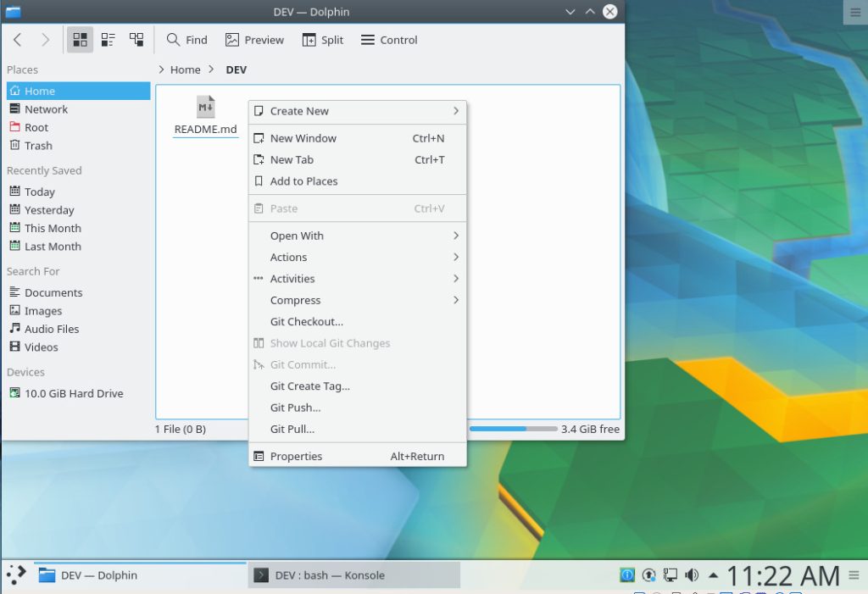This screenshot has width=868, height=594.
Task: Switch to Details view mode
Action: tap(136, 40)
